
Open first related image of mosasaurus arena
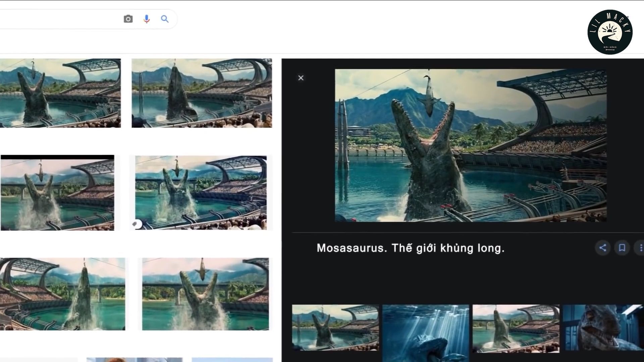[x=335, y=327]
